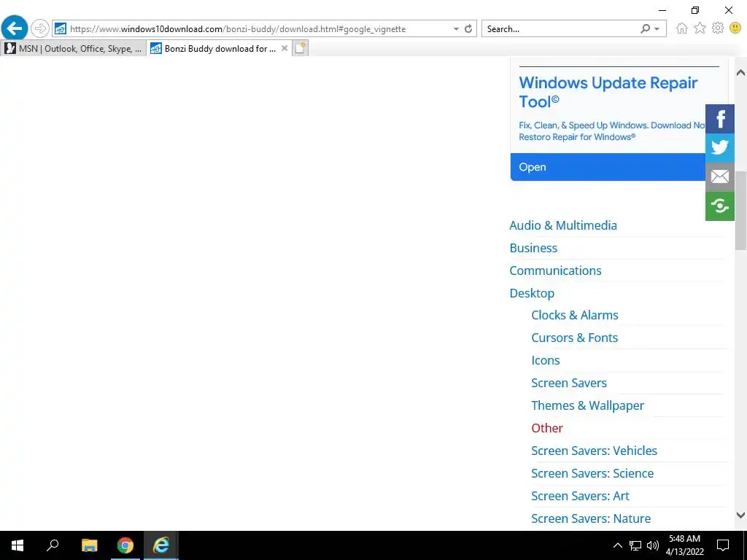The height and width of the screenshot is (560, 747).
Task: Open Screen Savers: Science
Action: pyautogui.click(x=592, y=473)
